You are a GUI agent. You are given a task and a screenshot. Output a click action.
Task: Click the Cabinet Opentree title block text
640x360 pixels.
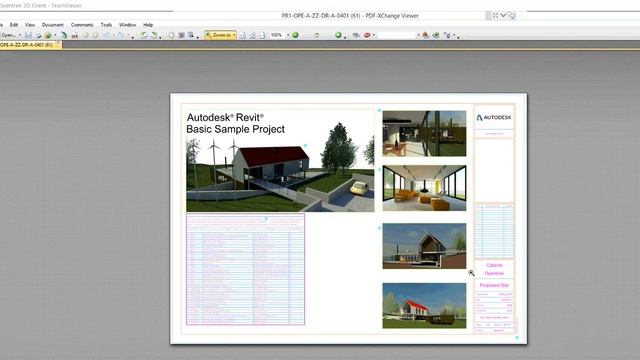pos(494,269)
